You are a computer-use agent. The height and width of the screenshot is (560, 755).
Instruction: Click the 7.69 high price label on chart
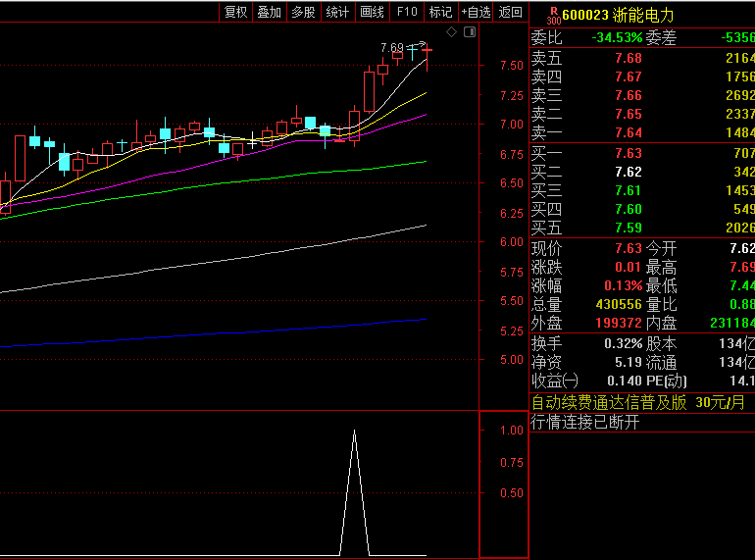(392, 48)
